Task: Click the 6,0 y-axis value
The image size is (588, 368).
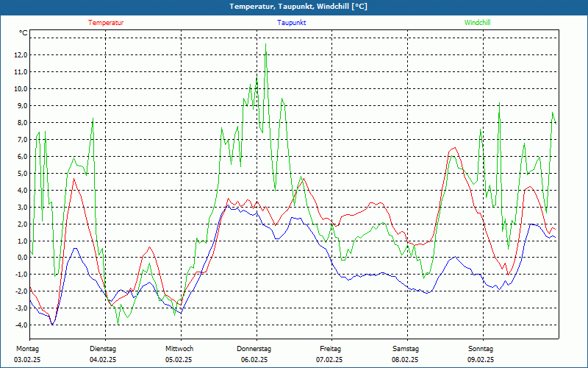Action: pos(21,157)
